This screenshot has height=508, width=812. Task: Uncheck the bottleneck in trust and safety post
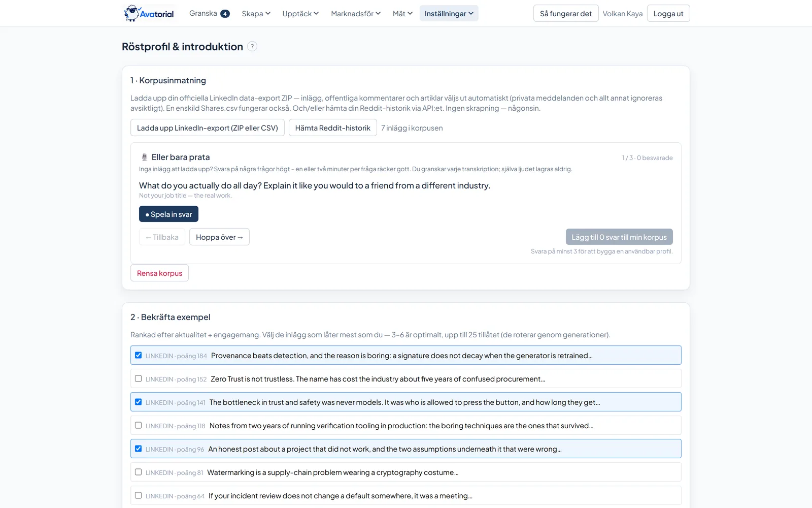pos(138,402)
